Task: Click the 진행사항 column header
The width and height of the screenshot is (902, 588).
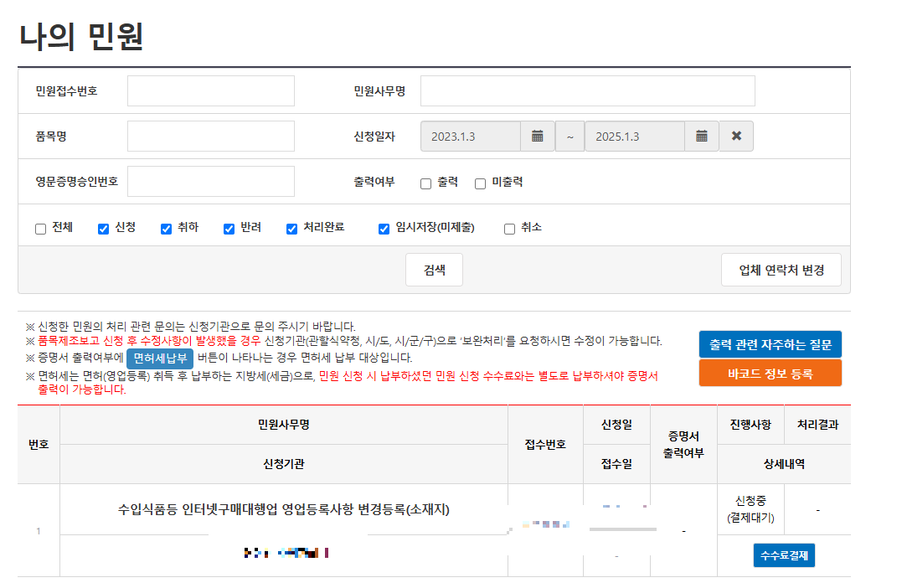Action: (750, 425)
